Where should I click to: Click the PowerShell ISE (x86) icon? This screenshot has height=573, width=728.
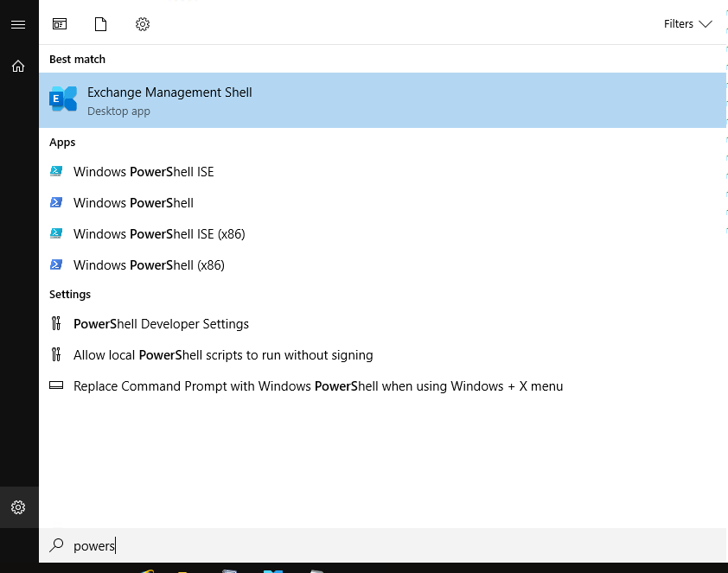[56, 233]
